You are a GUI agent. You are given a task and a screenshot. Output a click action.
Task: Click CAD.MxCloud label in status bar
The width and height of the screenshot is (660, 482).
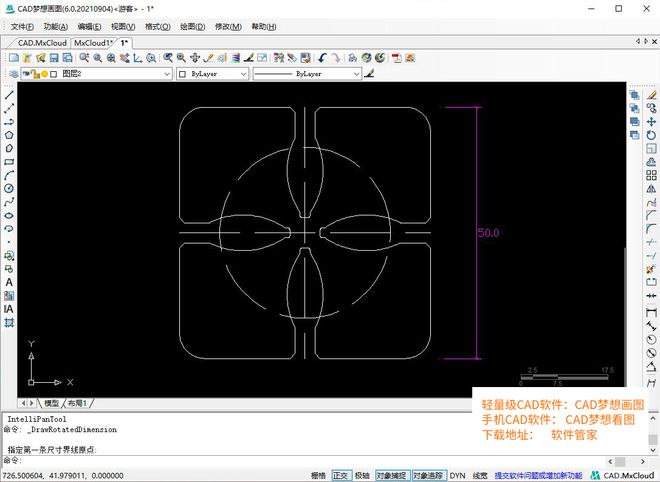click(627, 476)
